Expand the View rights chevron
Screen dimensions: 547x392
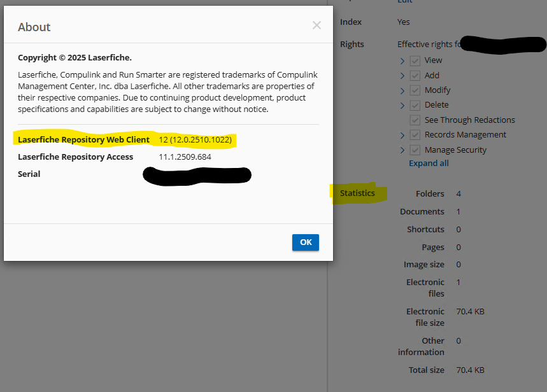click(x=402, y=61)
